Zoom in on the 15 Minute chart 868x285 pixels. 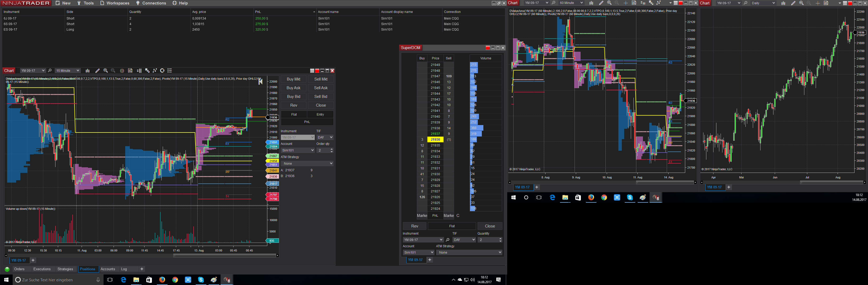[105, 71]
